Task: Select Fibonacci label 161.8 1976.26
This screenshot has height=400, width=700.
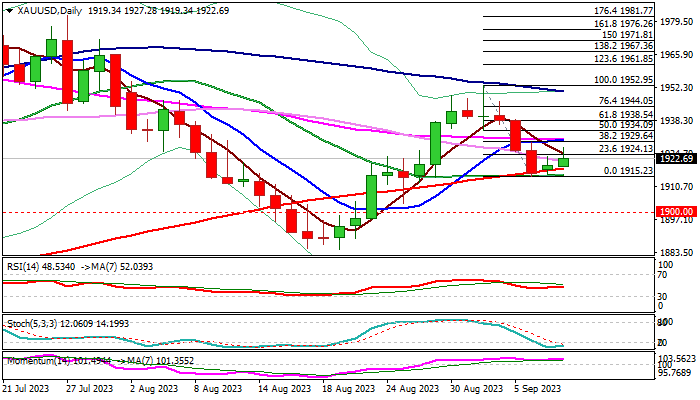Action: (623, 24)
